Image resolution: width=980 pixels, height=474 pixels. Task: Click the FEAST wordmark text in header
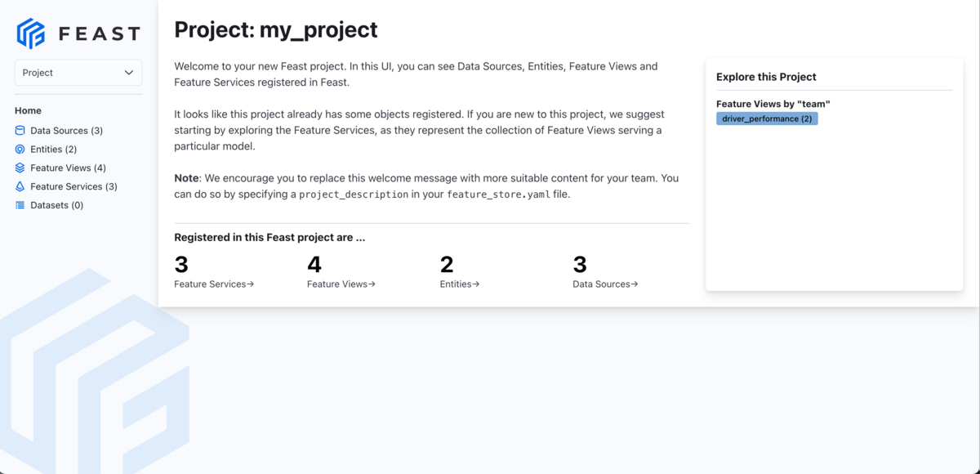pos(100,34)
